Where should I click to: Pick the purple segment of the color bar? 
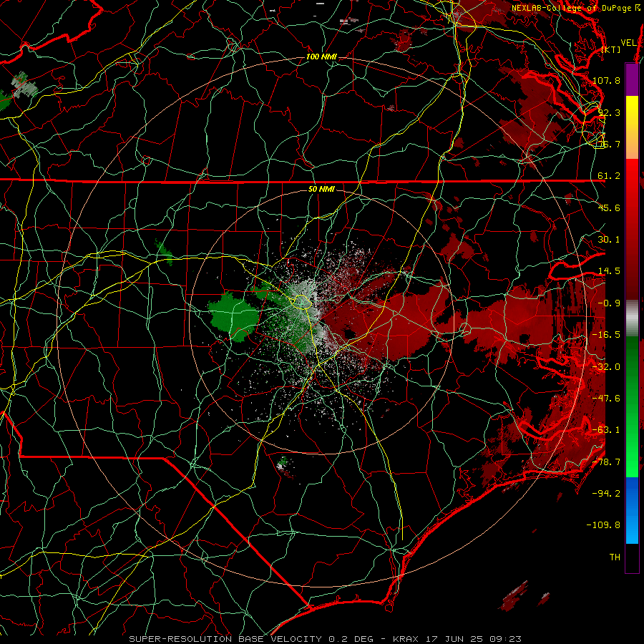[x=632, y=79]
